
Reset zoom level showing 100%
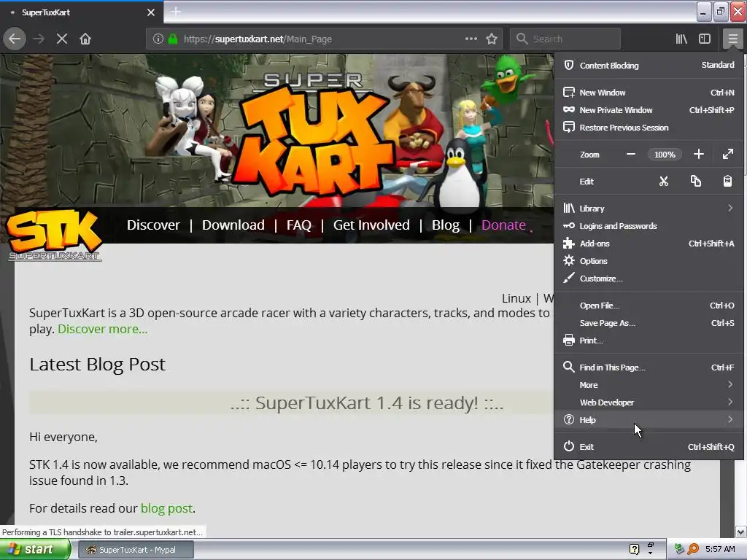click(x=665, y=155)
